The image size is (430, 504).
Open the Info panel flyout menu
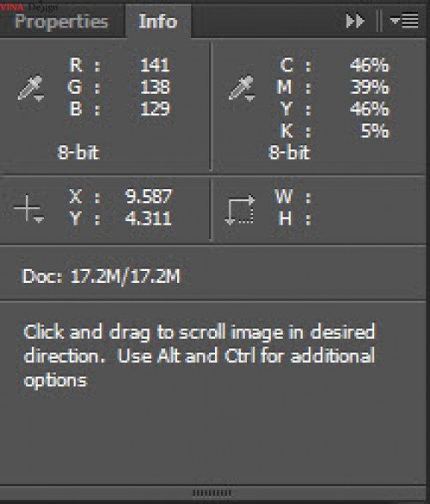404,21
